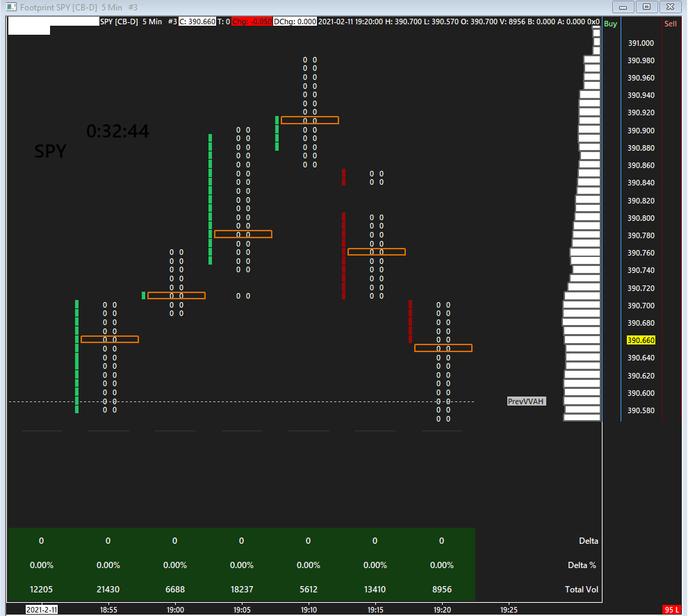Click the yellow 390.660 last price marker
Screen dimensions: 688x616
[641, 340]
